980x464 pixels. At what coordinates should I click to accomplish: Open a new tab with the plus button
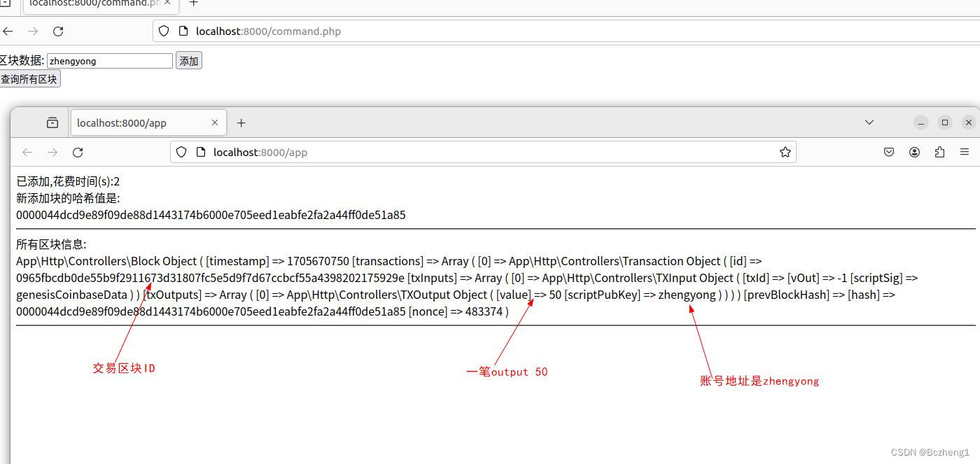click(241, 122)
